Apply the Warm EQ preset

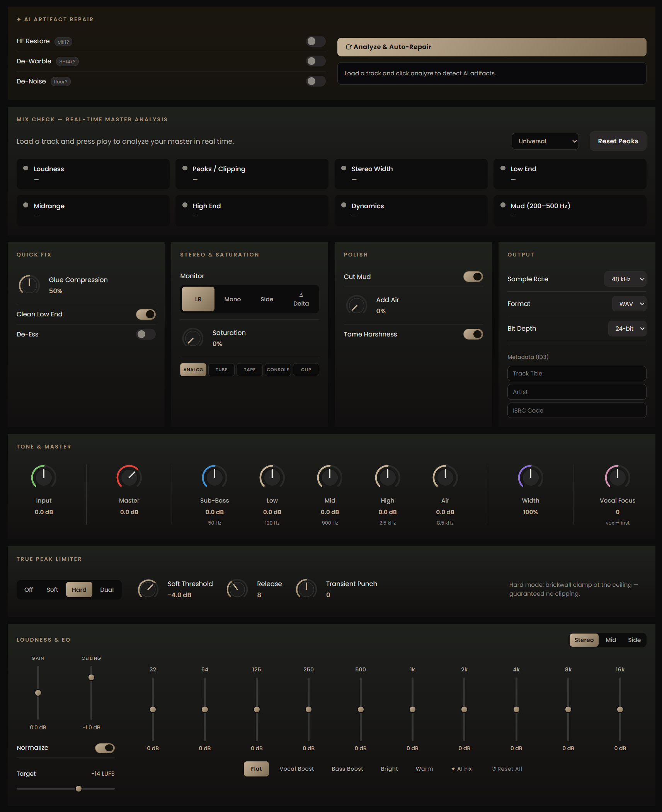tap(424, 769)
